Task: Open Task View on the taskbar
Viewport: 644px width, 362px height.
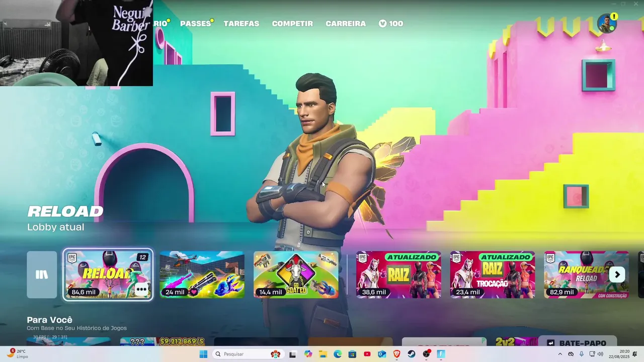Action: tap(293, 354)
